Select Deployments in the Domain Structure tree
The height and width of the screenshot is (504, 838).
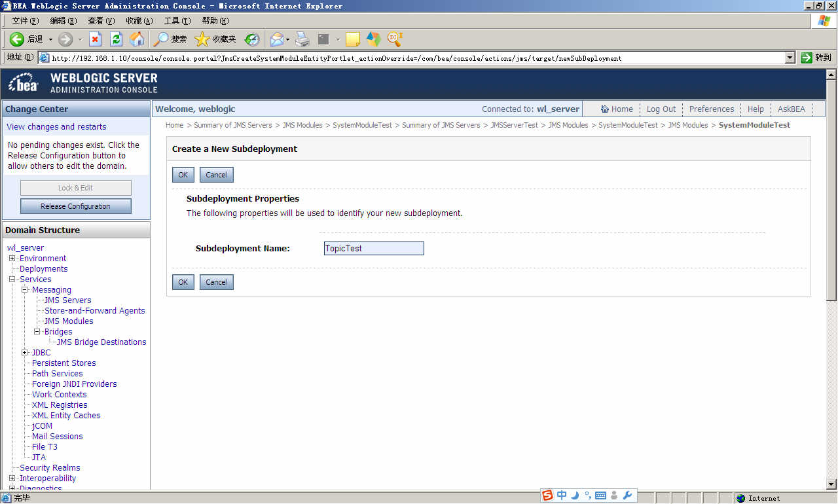point(44,269)
